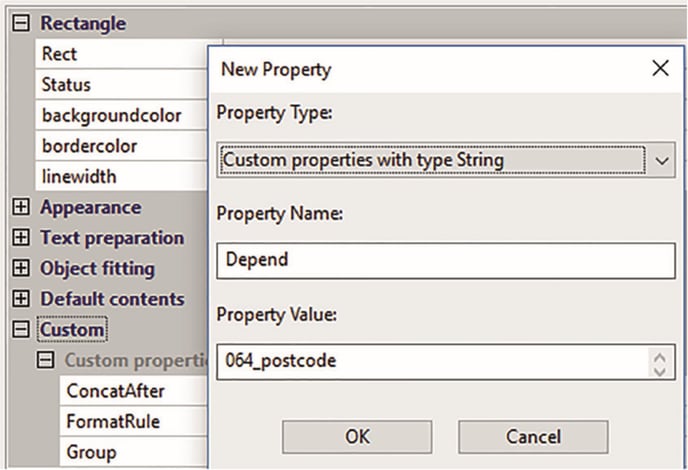Collapse the Custom properties subsection
This screenshot has width=688, height=470.
tap(45, 360)
